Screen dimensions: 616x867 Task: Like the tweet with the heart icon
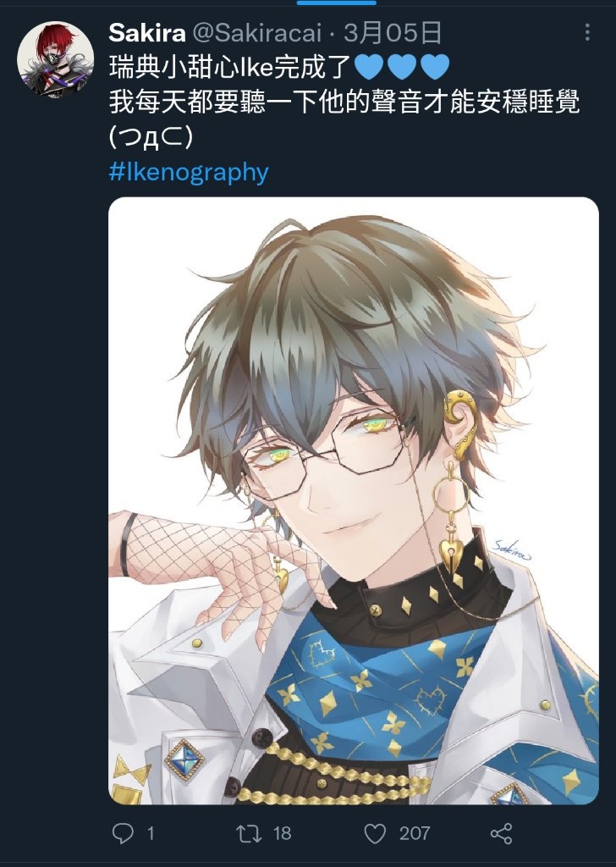coord(375,833)
